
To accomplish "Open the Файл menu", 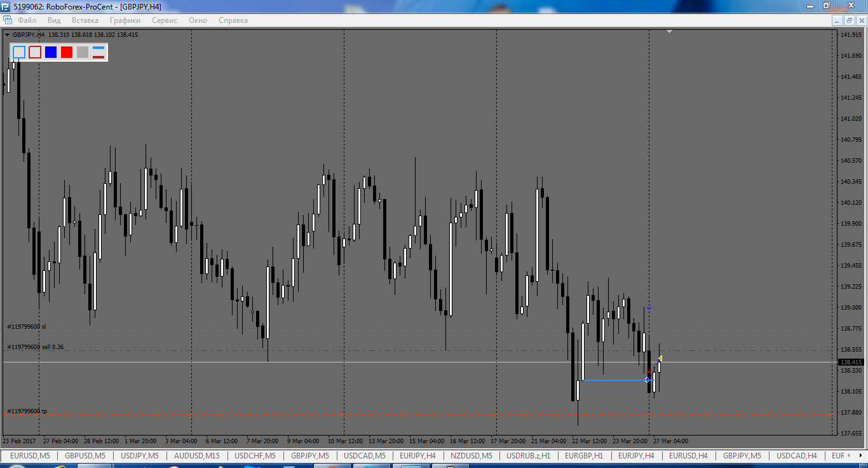I will pyautogui.click(x=27, y=20).
